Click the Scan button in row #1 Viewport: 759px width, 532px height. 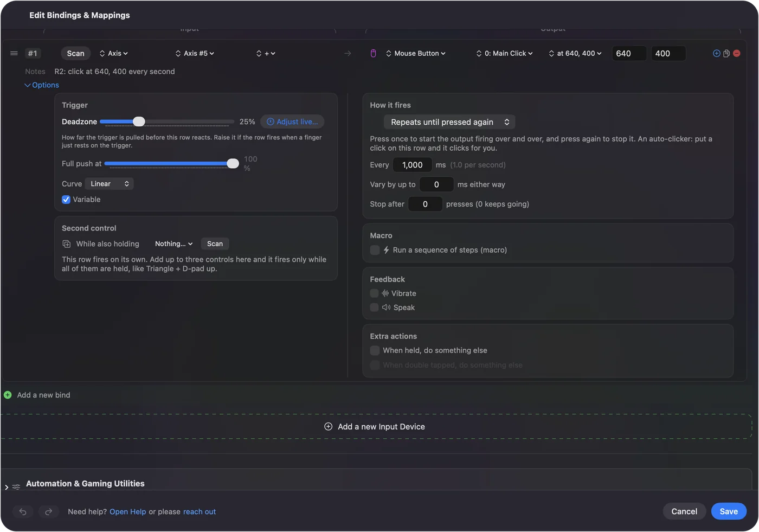pyautogui.click(x=75, y=53)
